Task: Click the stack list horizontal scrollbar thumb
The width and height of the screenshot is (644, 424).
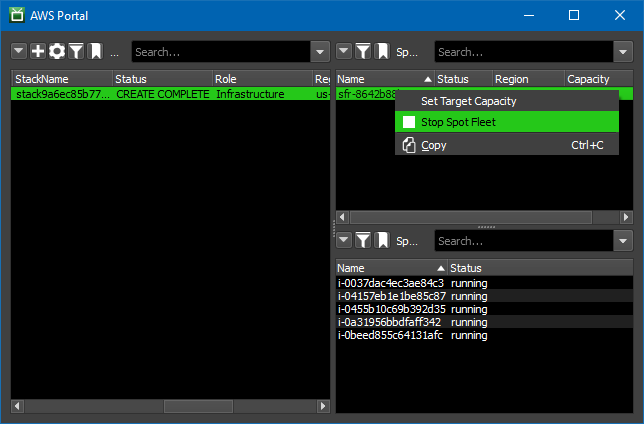Action: 198,406
